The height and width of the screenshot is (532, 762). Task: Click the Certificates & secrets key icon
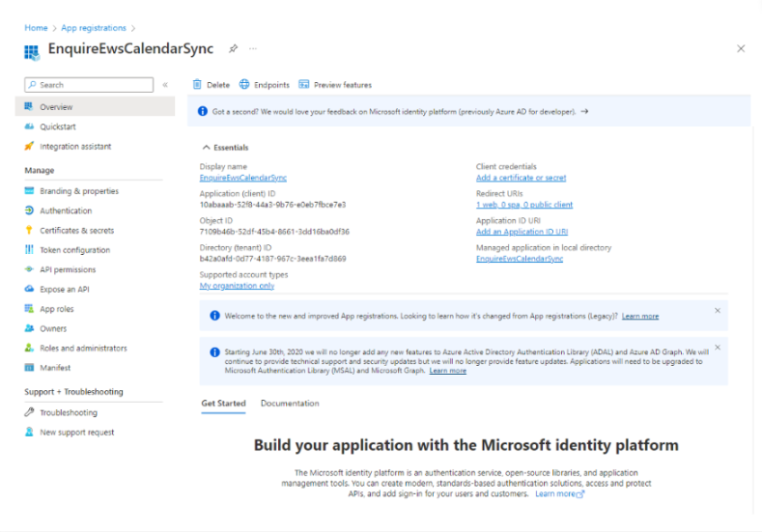pos(29,230)
